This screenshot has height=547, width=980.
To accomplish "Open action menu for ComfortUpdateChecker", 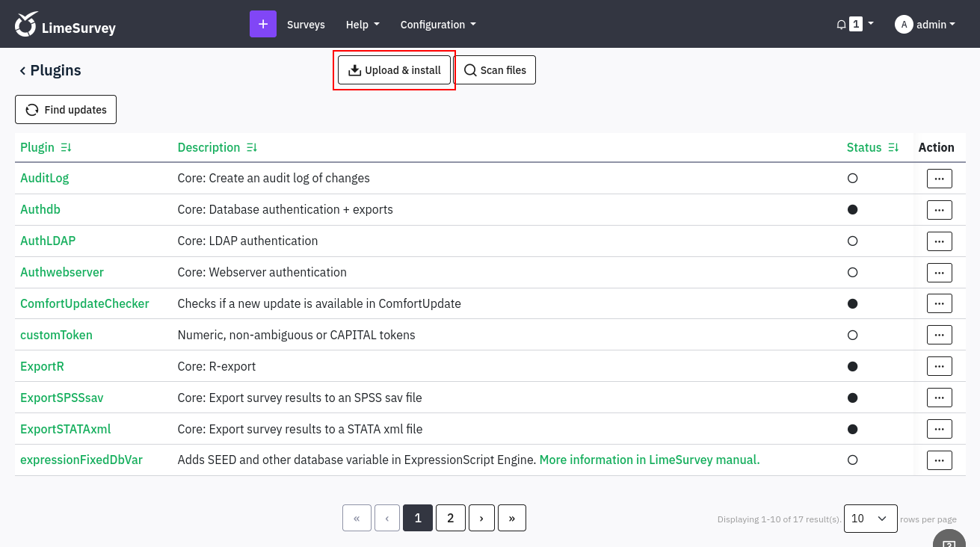I will click(940, 304).
